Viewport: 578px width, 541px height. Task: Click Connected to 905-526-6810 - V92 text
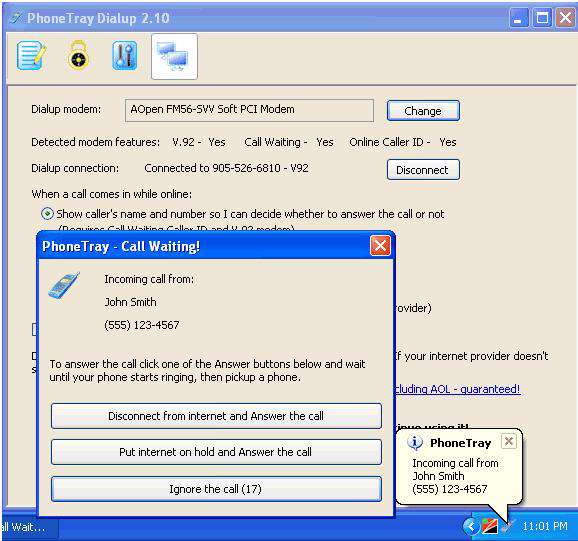226,168
